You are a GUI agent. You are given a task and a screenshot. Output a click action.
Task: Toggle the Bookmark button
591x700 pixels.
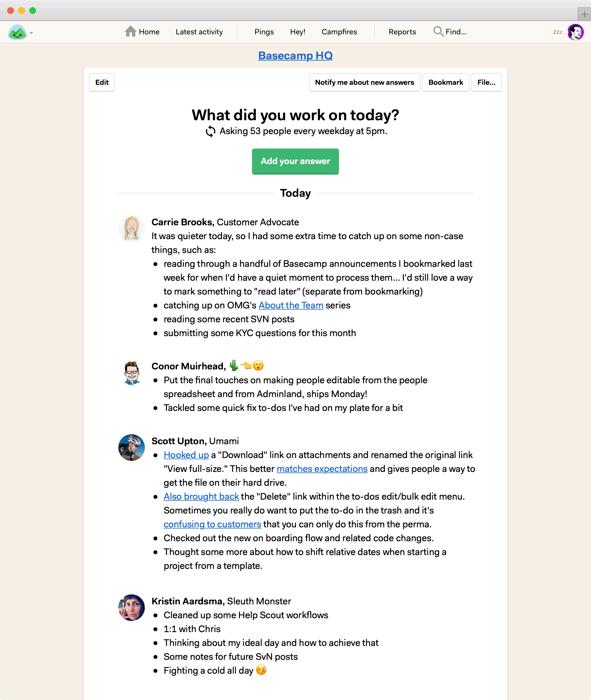[446, 83]
